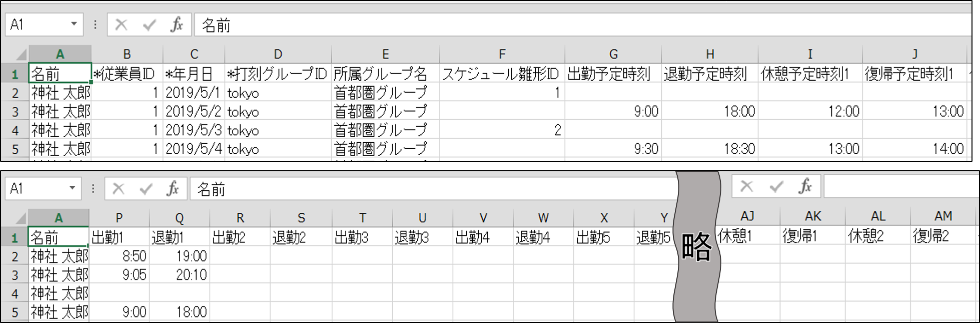Click the 20:10 cell in lower sheet
This screenshot has width=980, height=323.
point(180,274)
